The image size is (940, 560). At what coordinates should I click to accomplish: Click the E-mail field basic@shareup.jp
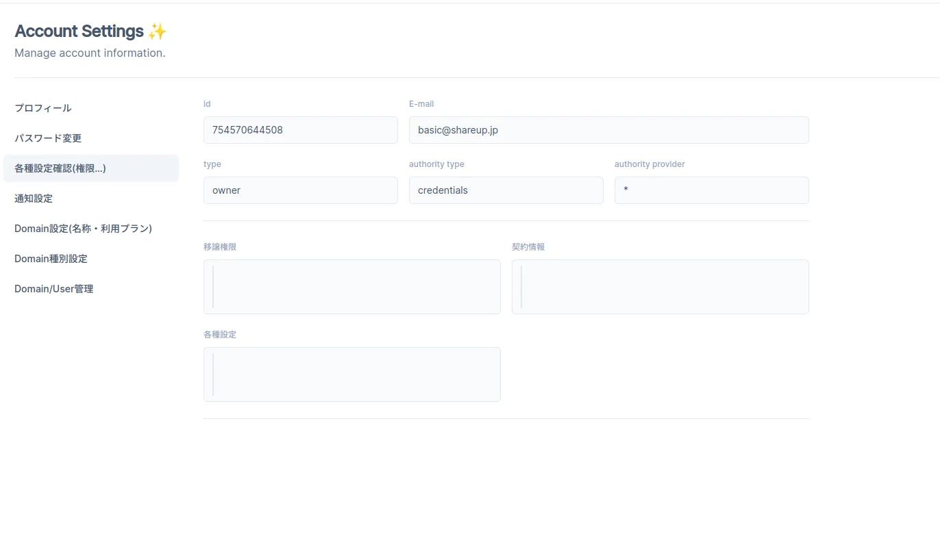click(609, 130)
